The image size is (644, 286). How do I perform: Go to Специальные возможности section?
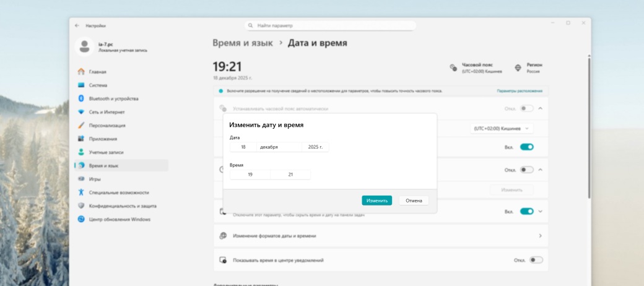pyautogui.click(x=118, y=193)
